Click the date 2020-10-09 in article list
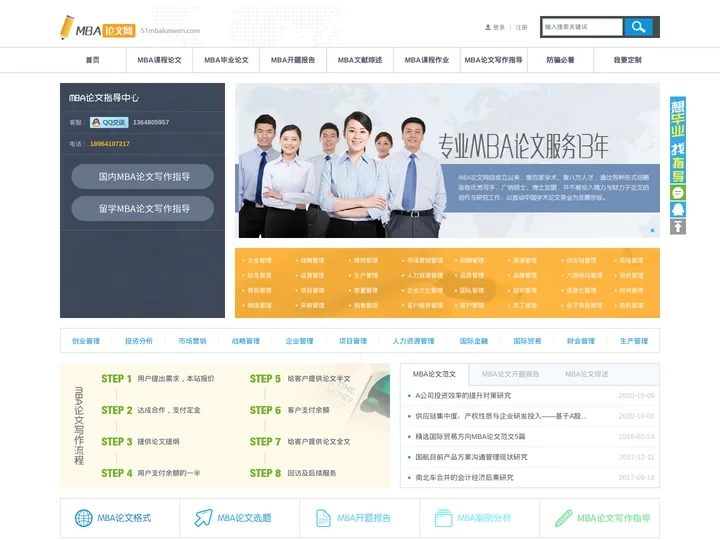 pyautogui.click(x=636, y=396)
